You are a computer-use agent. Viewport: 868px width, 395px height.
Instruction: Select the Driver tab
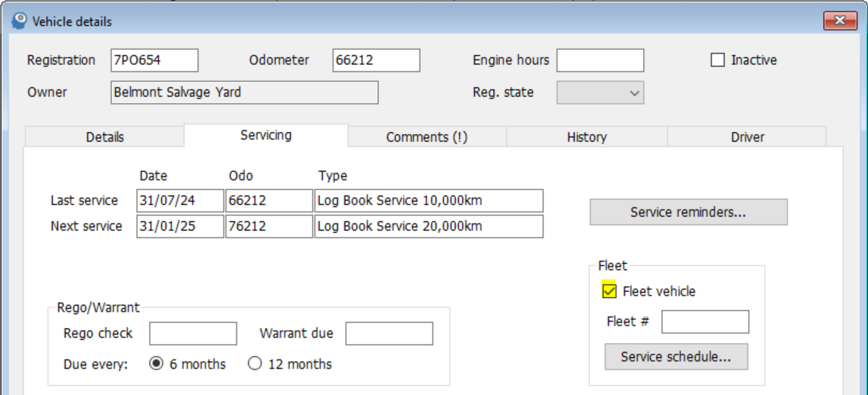[x=747, y=137]
